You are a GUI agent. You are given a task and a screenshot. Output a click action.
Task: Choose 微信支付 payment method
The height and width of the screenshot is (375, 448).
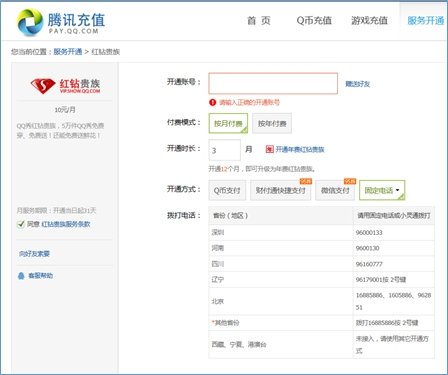335,190
